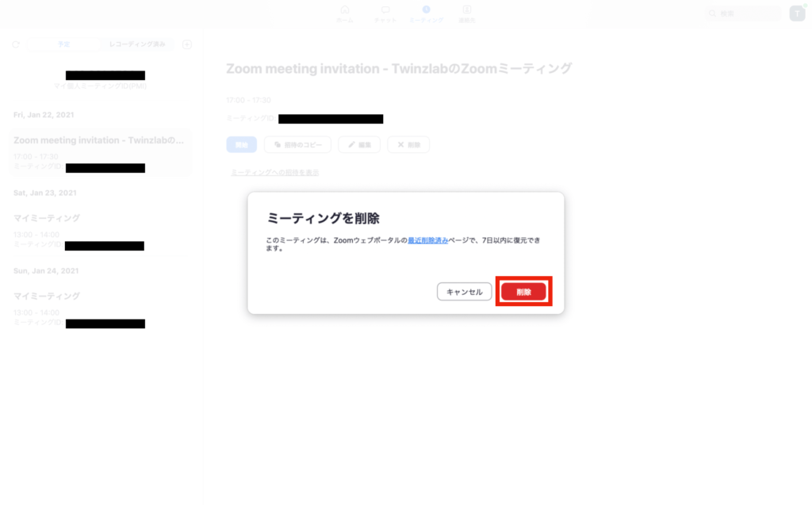Open the profile avatar in the top-right corner

797,13
